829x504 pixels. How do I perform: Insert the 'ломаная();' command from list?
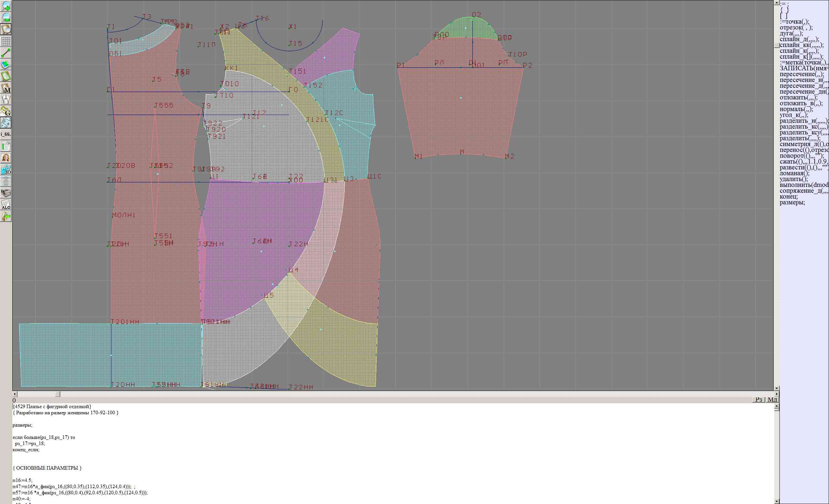[794, 173]
